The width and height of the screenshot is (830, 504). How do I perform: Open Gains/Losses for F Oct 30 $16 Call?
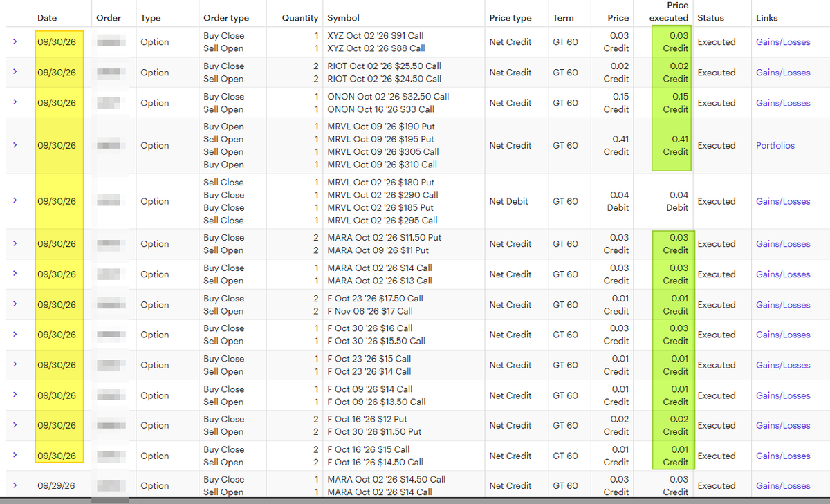(x=783, y=335)
